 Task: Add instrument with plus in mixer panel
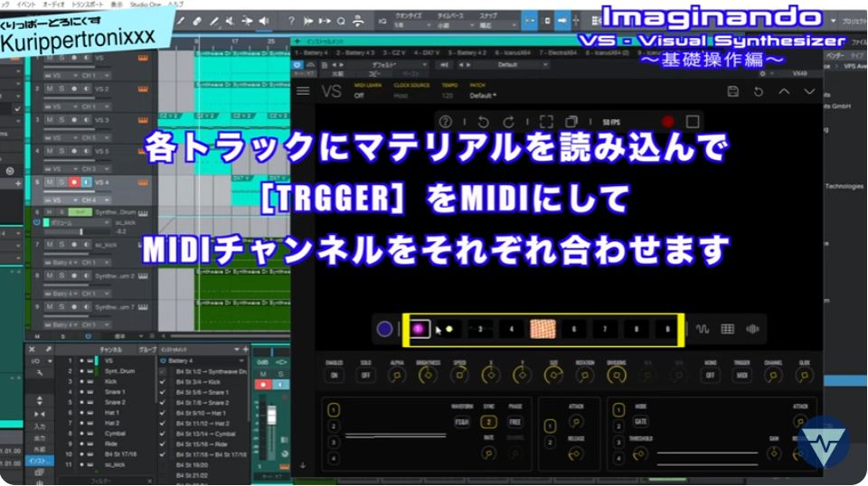245,350
